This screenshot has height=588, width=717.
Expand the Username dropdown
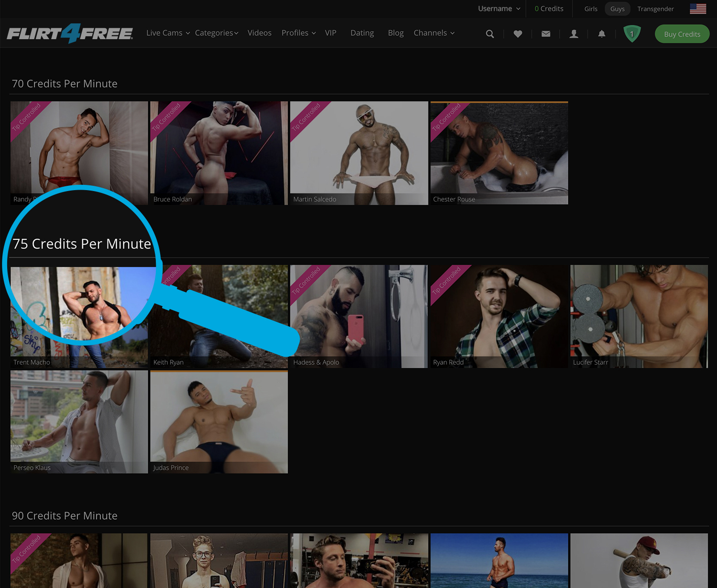point(499,9)
